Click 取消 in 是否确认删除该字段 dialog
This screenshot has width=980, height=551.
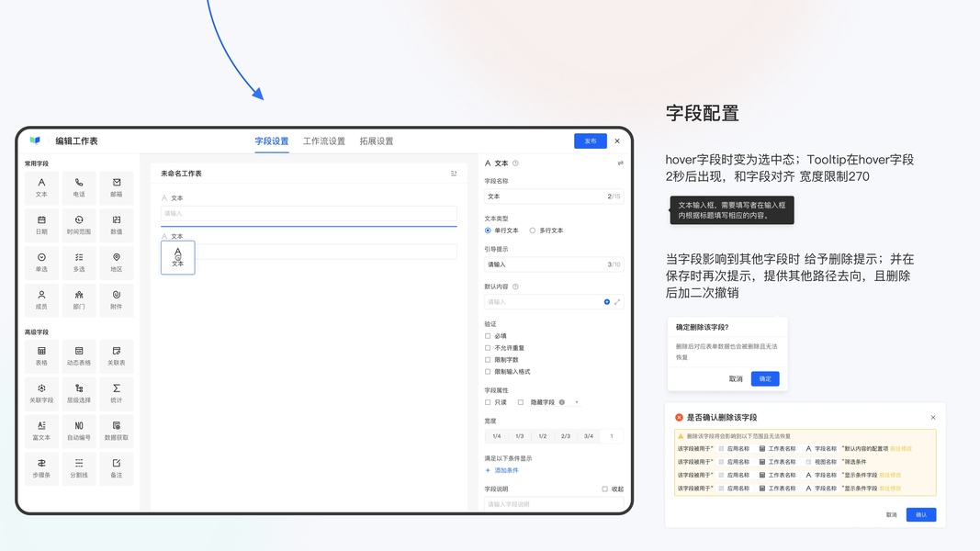tap(891, 515)
